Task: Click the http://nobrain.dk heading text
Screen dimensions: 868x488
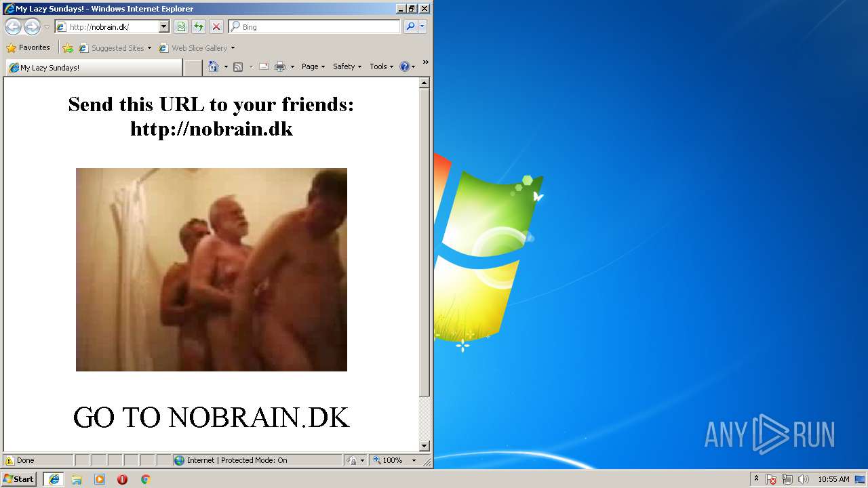Action: point(212,129)
